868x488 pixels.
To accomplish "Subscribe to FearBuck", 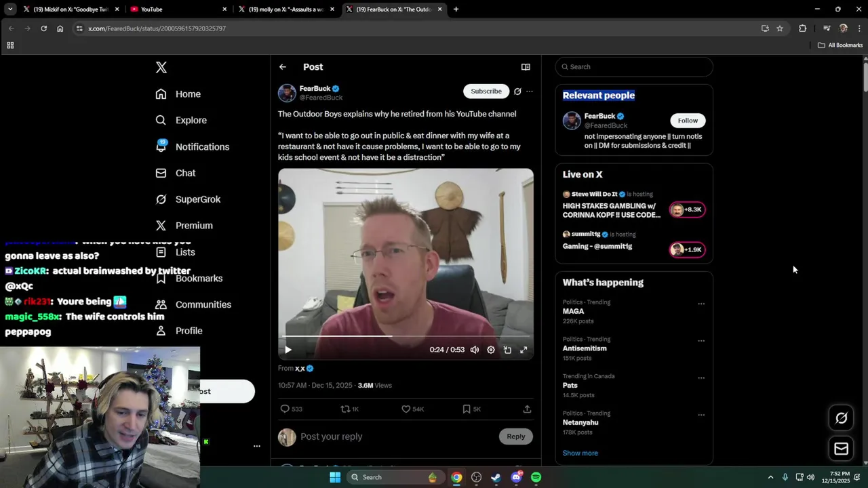I will click(486, 91).
